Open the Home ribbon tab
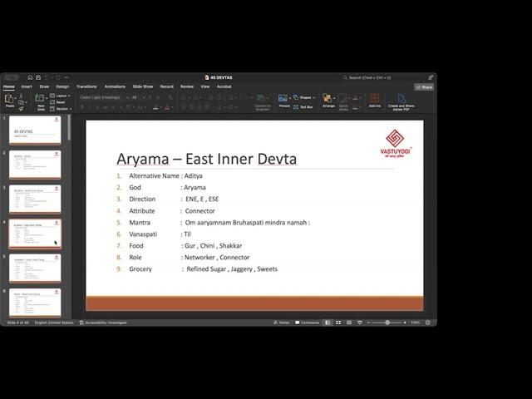The height and width of the screenshot is (399, 532). tap(9, 86)
